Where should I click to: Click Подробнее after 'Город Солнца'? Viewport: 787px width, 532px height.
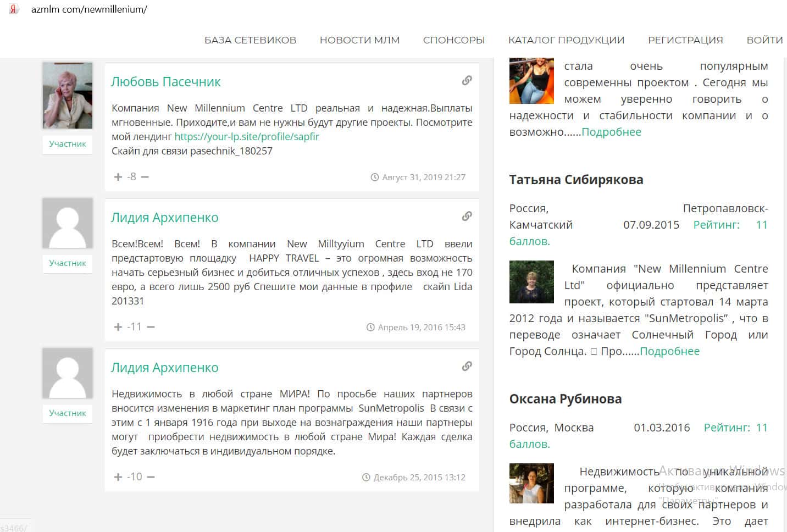tap(669, 351)
